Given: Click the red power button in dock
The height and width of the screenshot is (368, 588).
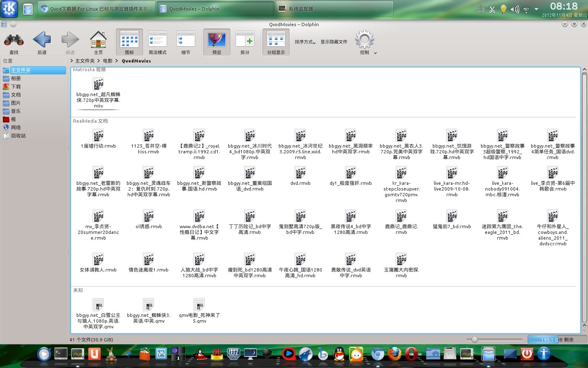Looking at the screenshot, I should pyautogui.click(x=527, y=353).
